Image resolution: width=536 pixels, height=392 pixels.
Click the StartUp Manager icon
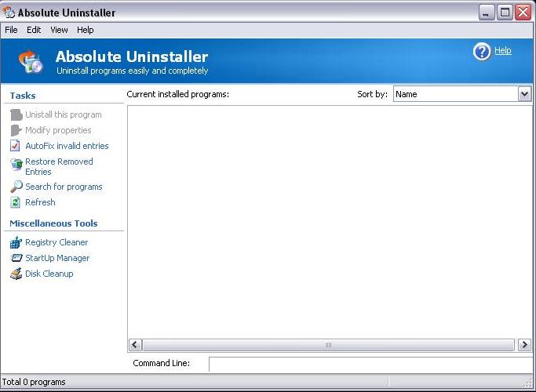(x=16, y=258)
